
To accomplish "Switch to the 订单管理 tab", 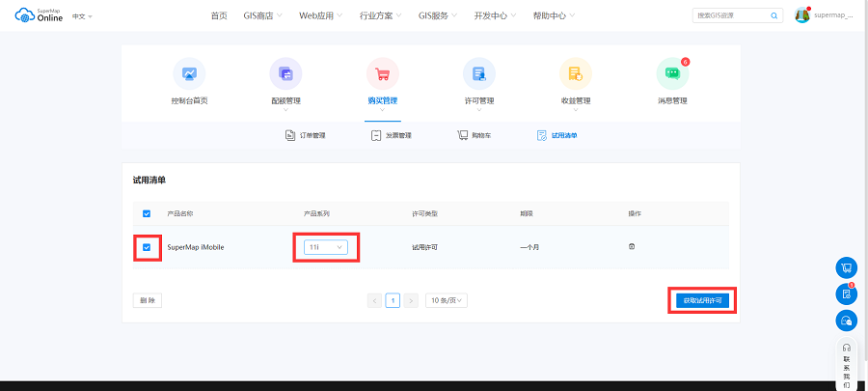I will [306, 135].
